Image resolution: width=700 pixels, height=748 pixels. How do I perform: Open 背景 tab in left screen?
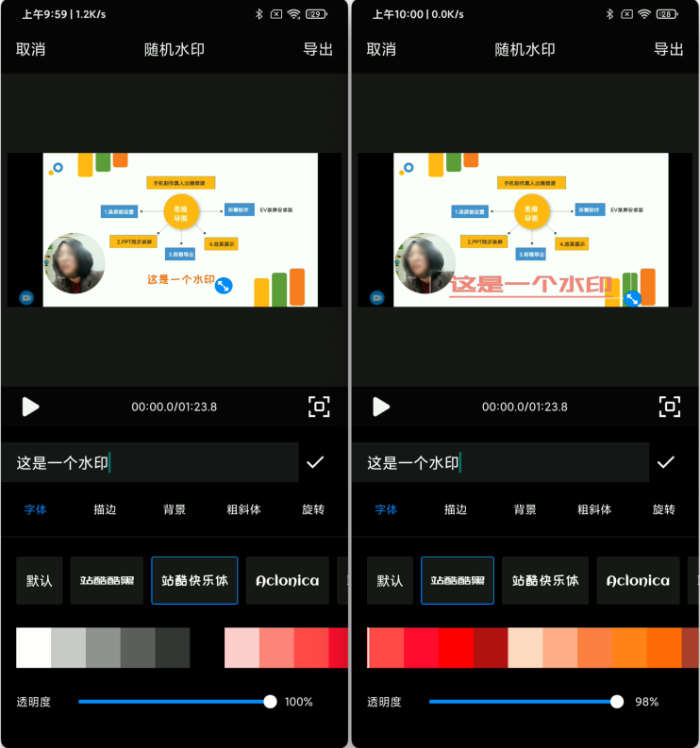click(x=175, y=509)
